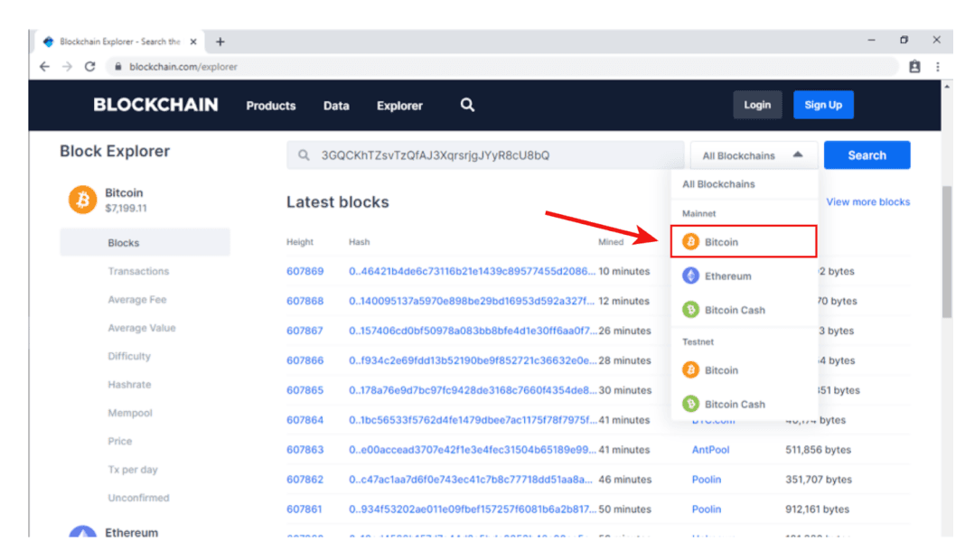965x560 pixels.
Task: Select Mempool in the sidebar
Action: (x=130, y=413)
